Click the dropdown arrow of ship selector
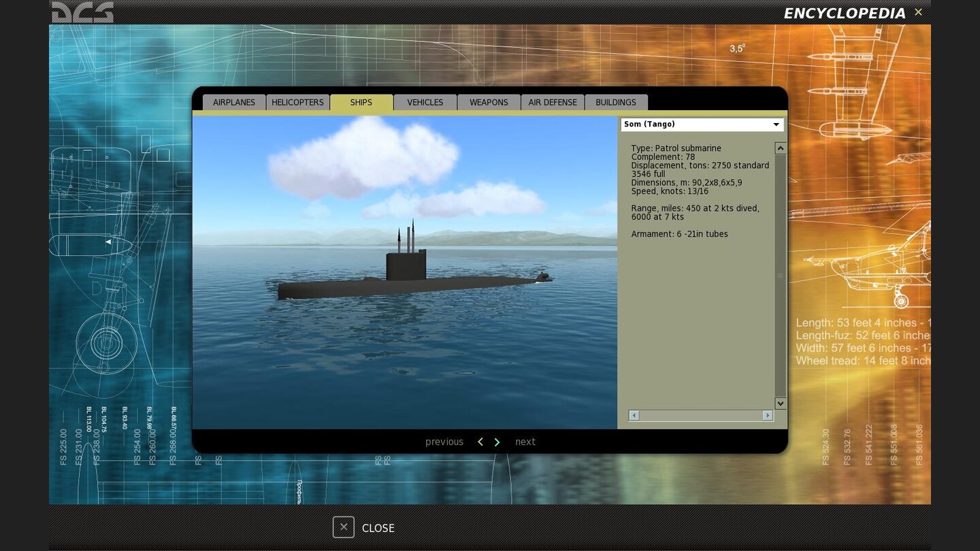The image size is (980, 551). (x=776, y=124)
